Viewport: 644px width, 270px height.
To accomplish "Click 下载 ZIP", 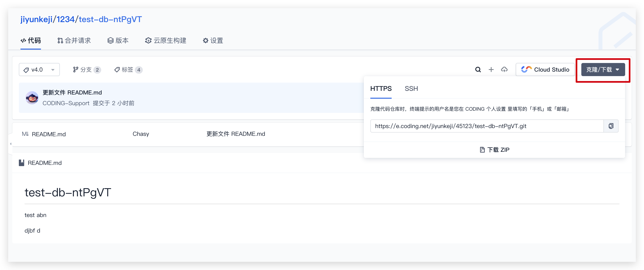I will pos(494,150).
